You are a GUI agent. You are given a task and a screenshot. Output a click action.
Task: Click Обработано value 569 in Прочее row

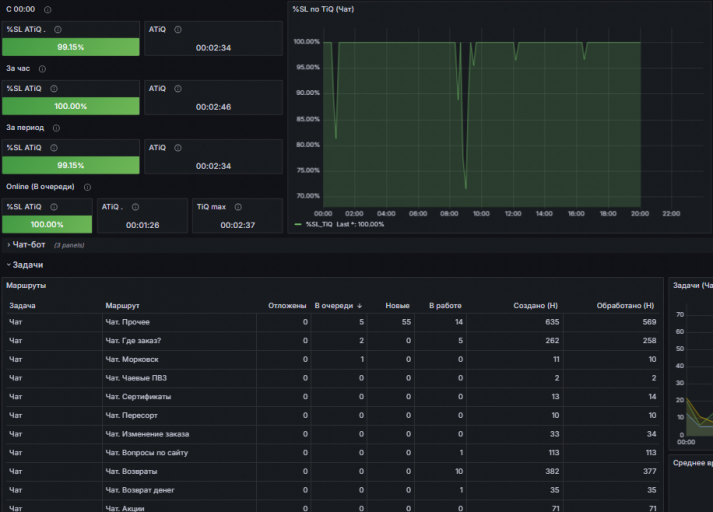coord(649,322)
